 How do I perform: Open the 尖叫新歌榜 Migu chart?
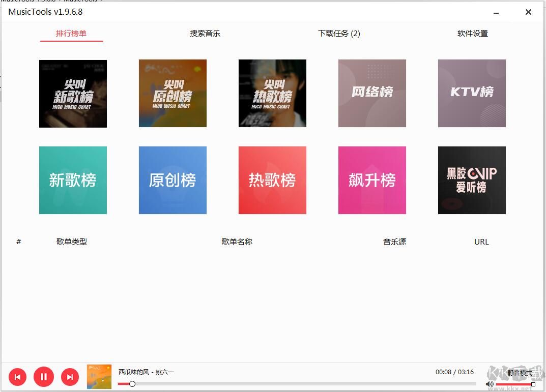[73, 94]
